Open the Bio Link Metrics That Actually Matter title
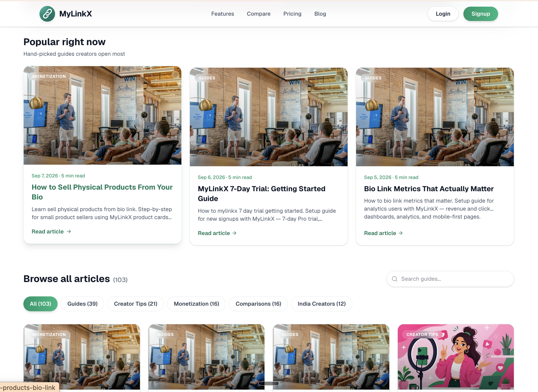This screenshot has width=538, height=392. click(429, 189)
